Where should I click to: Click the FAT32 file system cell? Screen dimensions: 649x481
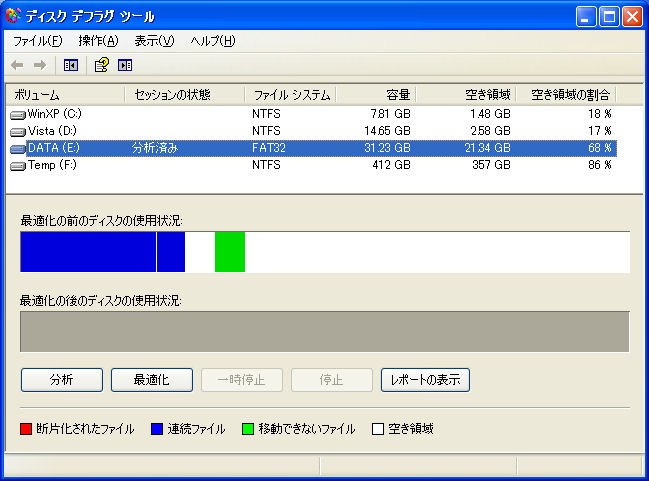269,148
